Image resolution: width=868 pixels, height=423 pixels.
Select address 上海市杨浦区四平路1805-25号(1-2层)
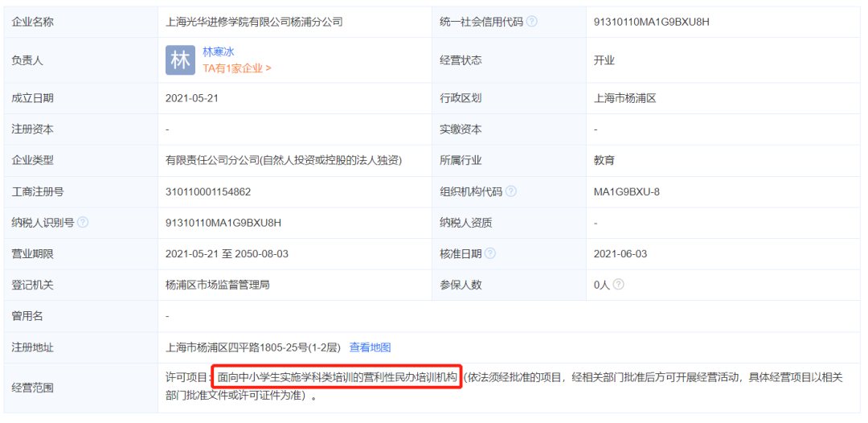pos(253,347)
